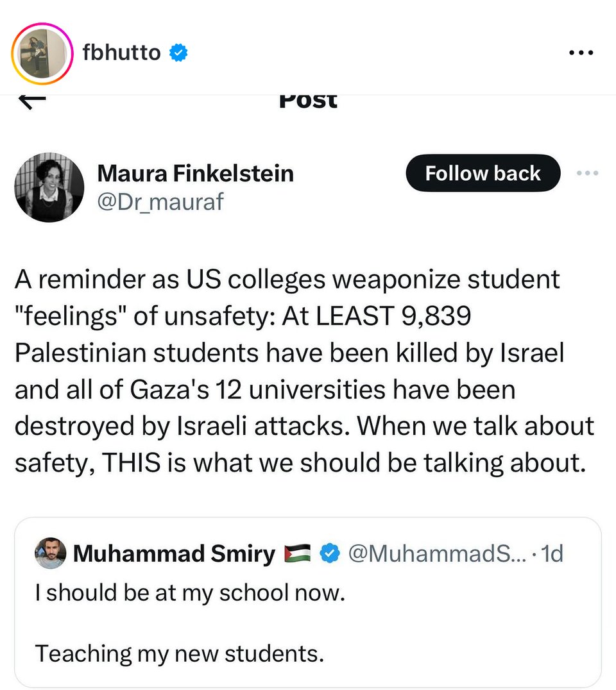
Task: Click the Muhammad Smiry display name
Action: pyautogui.click(x=174, y=553)
